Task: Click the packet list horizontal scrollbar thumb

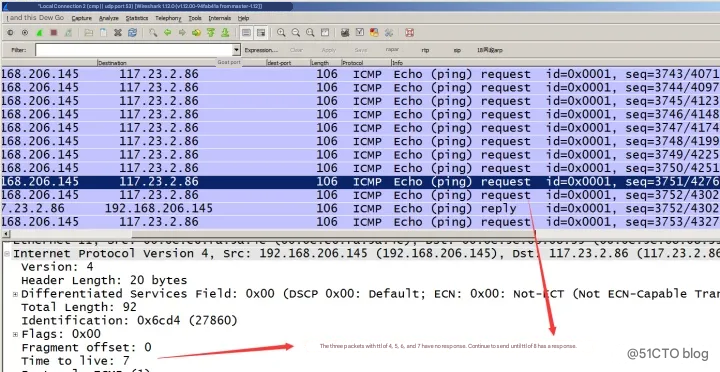Action: pos(333,234)
